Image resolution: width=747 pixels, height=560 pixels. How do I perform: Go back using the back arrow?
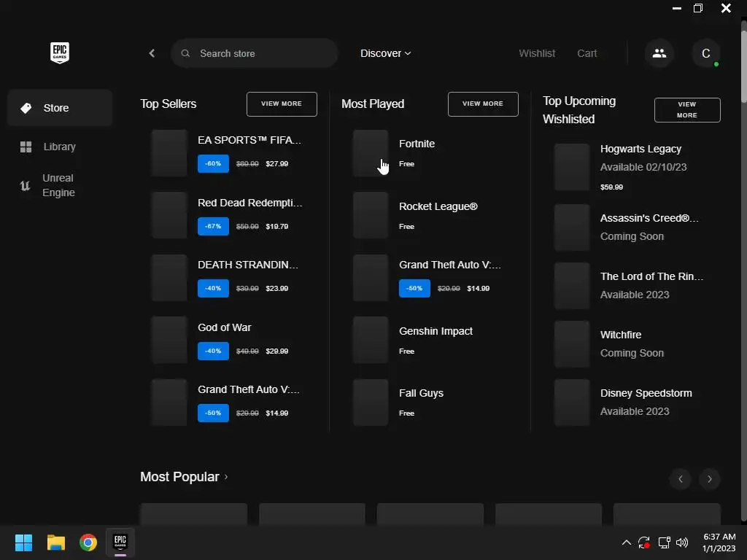[x=152, y=53]
